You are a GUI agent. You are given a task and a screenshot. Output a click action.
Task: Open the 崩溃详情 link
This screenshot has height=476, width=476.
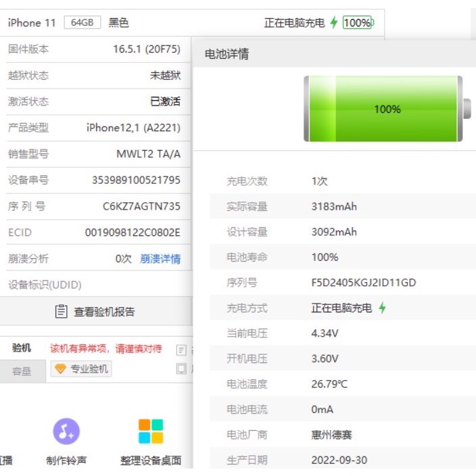coord(160,259)
